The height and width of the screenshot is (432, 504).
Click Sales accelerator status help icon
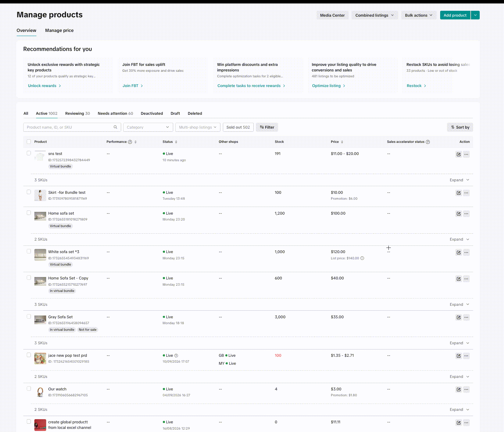coord(428,142)
